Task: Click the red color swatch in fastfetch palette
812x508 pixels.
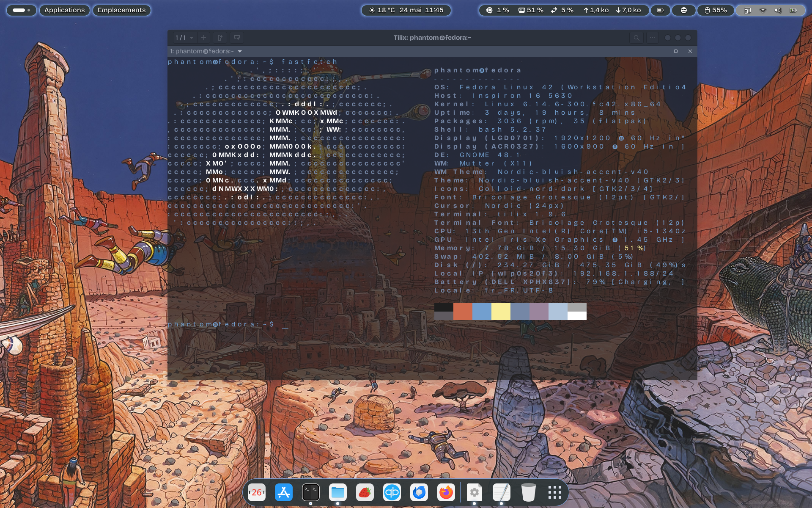Action: click(x=463, y=312)
